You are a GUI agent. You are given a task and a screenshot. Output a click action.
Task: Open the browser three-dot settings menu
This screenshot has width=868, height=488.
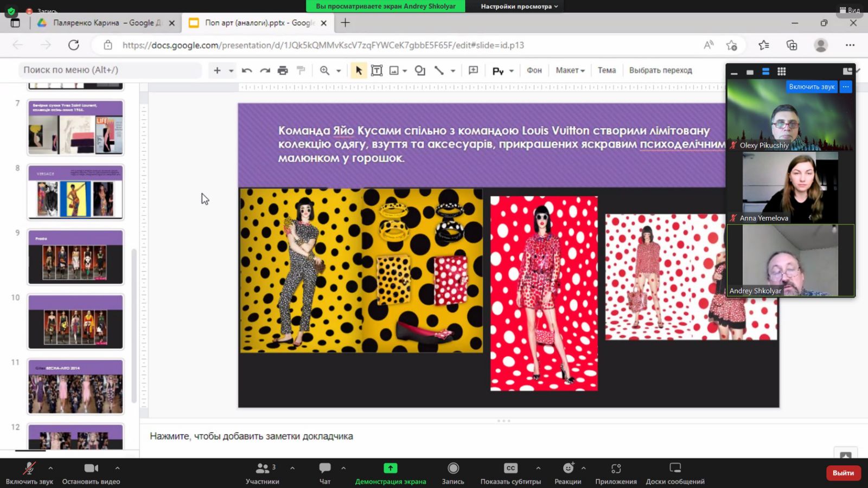click(x=850, y=45)
